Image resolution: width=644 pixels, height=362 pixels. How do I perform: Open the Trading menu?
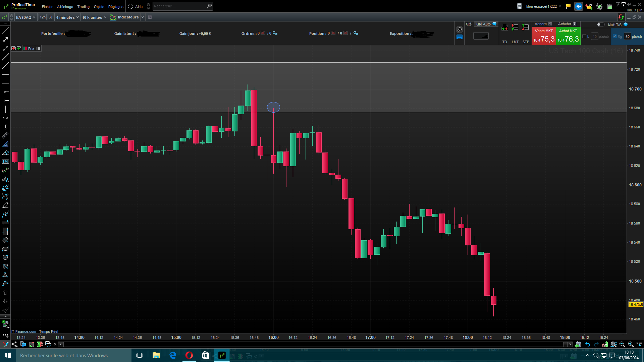tap(83, 7)
